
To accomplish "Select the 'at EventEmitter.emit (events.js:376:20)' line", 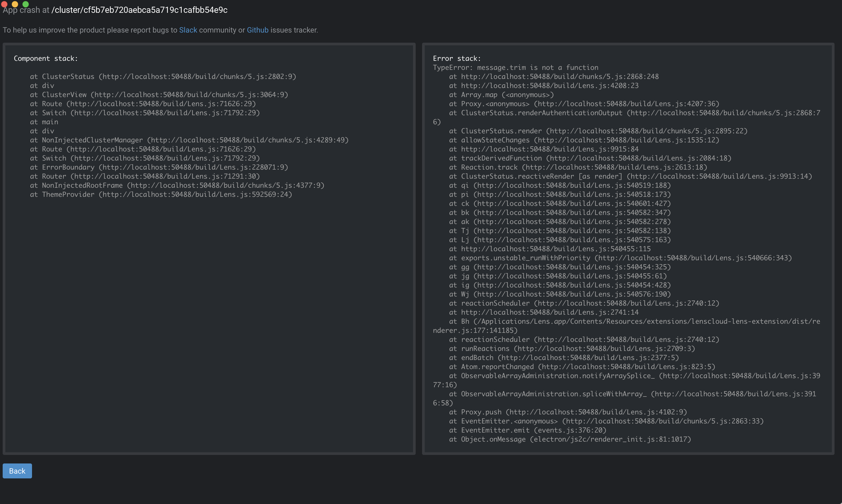I will point(528,430).
